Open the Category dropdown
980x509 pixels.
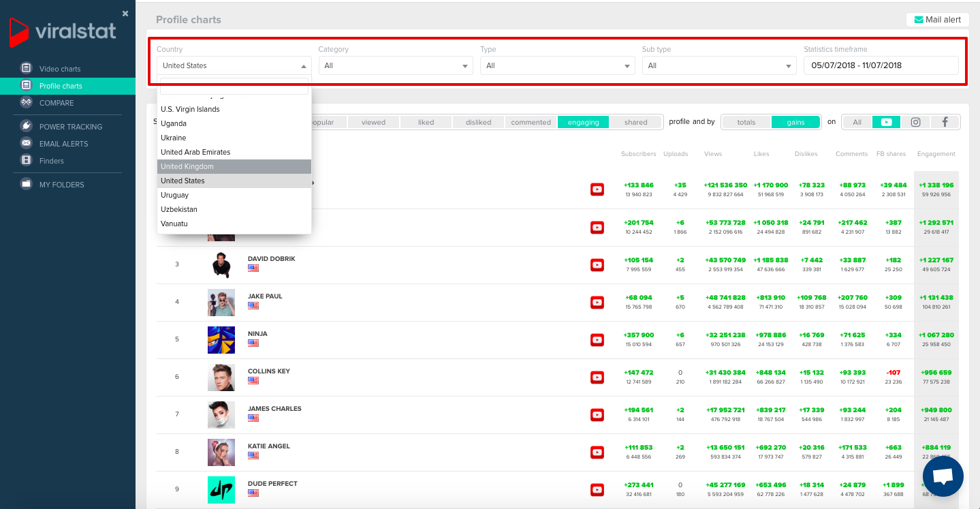(396, 65)
